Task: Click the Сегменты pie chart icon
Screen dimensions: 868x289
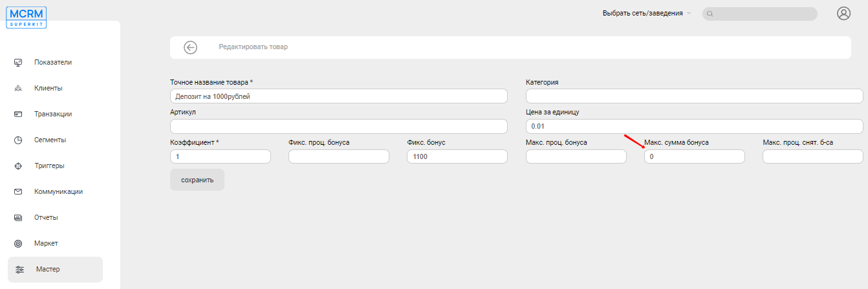Action: pyautogui.click(x=18, y=140)
